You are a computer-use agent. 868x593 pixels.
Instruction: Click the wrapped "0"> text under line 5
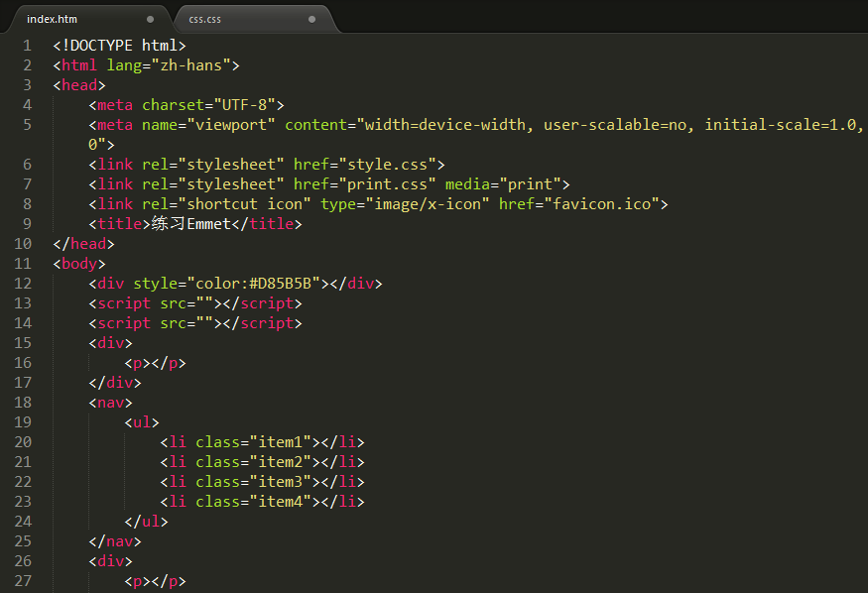(x=101, y=145)
